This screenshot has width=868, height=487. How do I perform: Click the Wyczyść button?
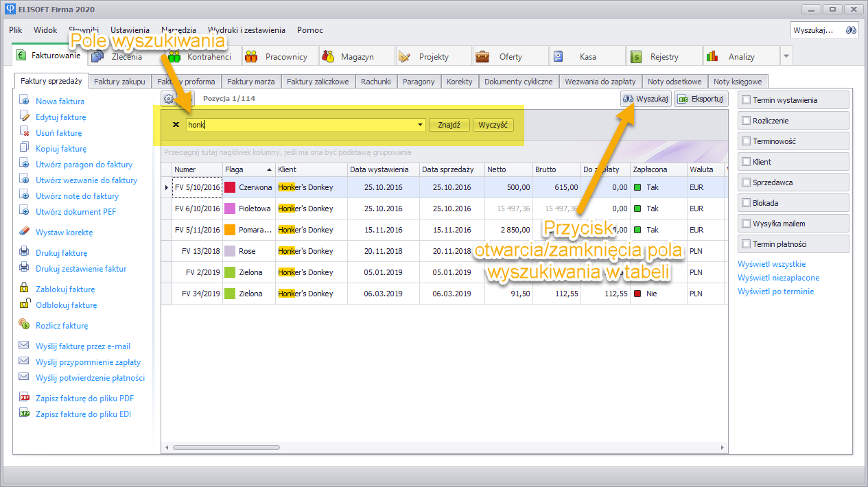[x=493, y=125]
